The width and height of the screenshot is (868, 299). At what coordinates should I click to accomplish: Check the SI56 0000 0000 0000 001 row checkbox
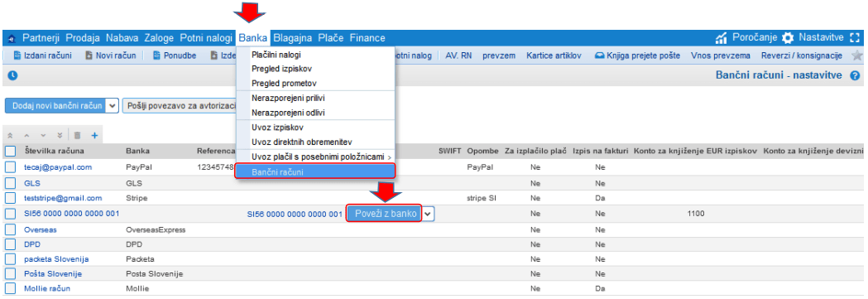click(11, 214)
